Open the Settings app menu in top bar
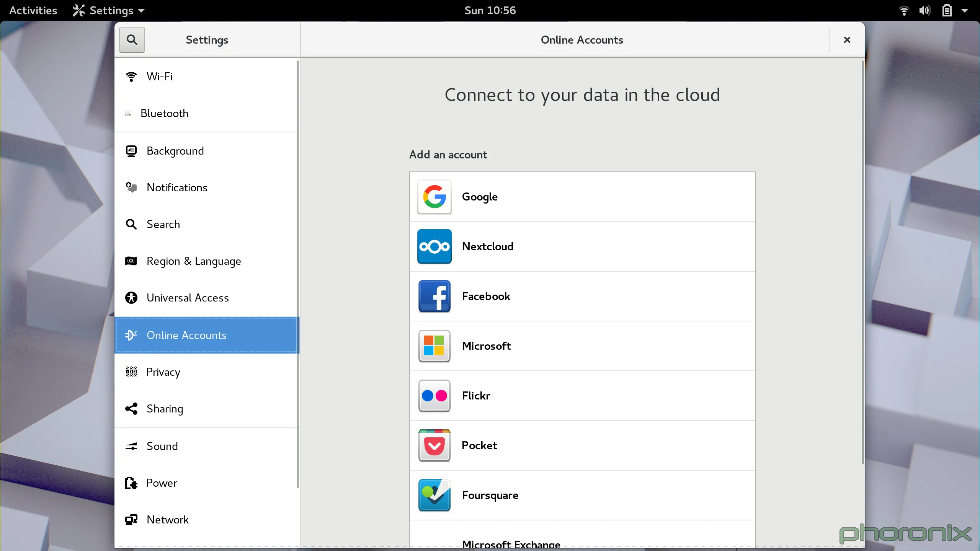Screen dimensions: 980x551 (109, 10)
